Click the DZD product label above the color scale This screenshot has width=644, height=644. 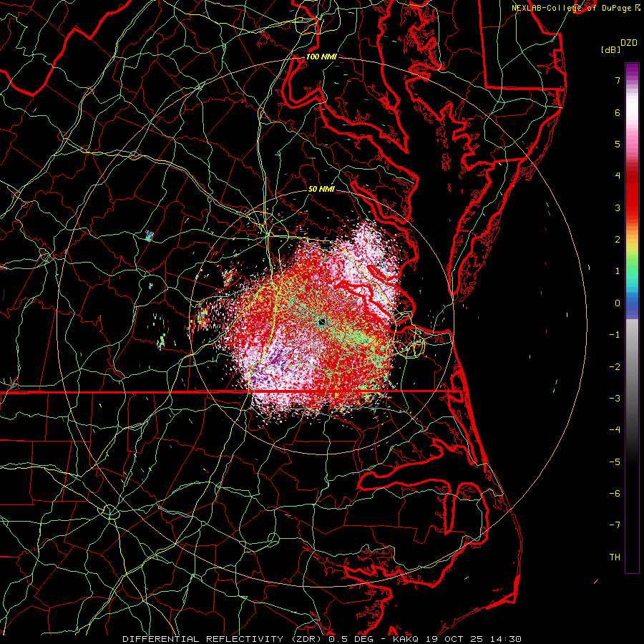tap(629, 43)
